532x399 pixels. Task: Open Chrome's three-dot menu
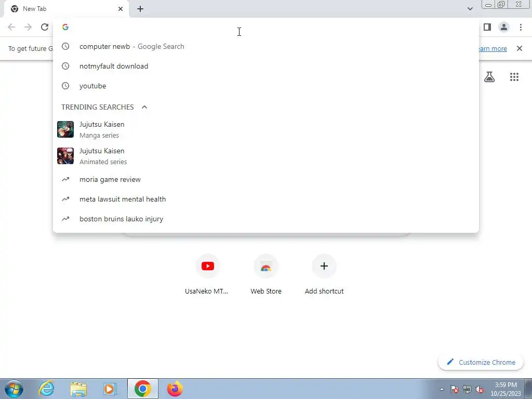pyautogui.click(x=521, y=27)
